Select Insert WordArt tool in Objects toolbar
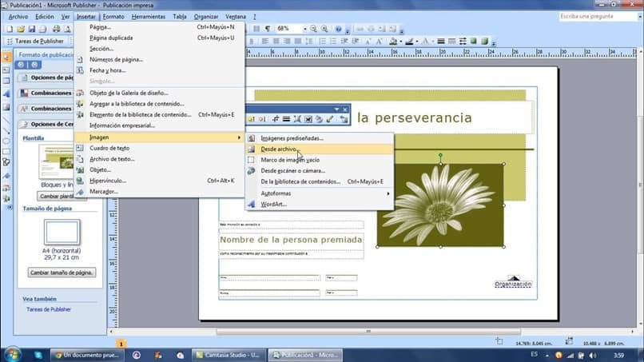The height and width of the screenshot is (362, 644). coord(6,94)
